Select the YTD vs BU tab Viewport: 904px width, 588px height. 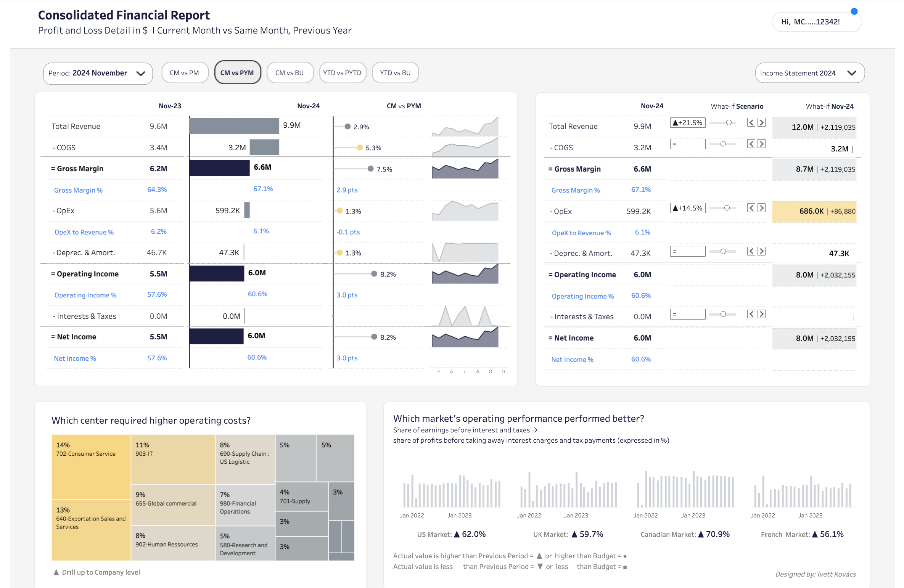click(x=395, y=73)
